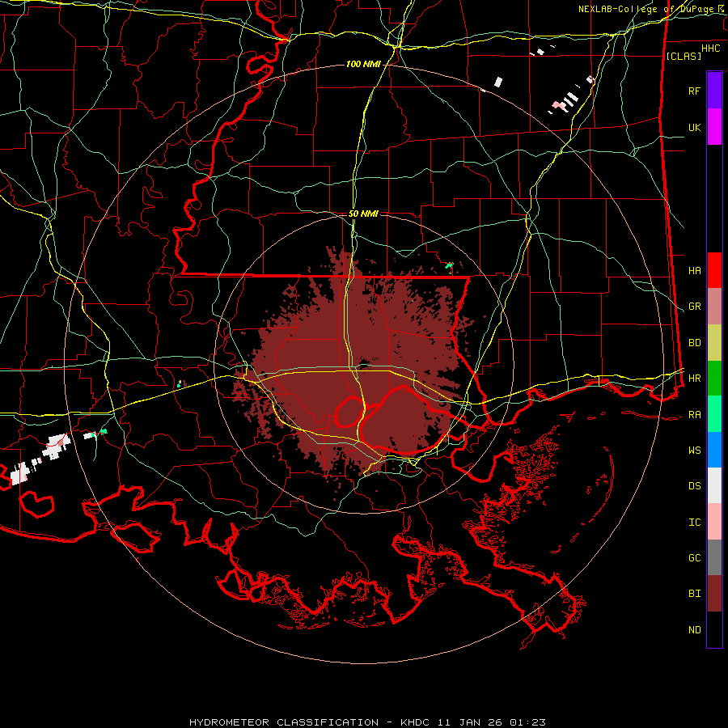Screen dimensions: 728x728
Task: Click the WS blue legend swatch
Action: pyautogui.click(x=714, y=450)
